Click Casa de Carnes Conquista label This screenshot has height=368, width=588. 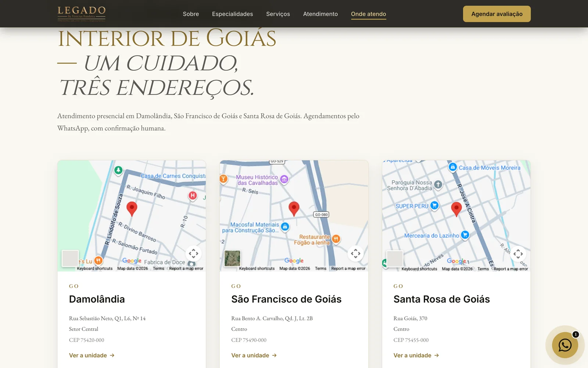pos(173,176)
